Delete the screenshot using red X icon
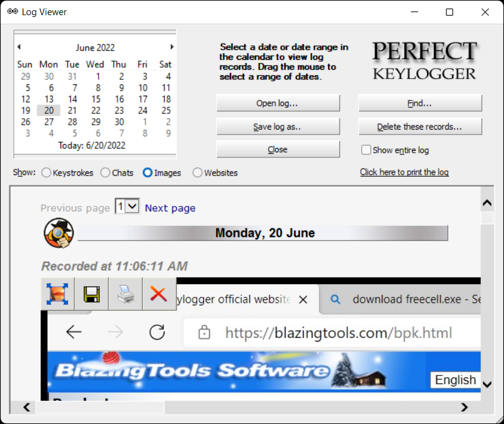This screenshot has height=424, width=504. coord(159,294)
